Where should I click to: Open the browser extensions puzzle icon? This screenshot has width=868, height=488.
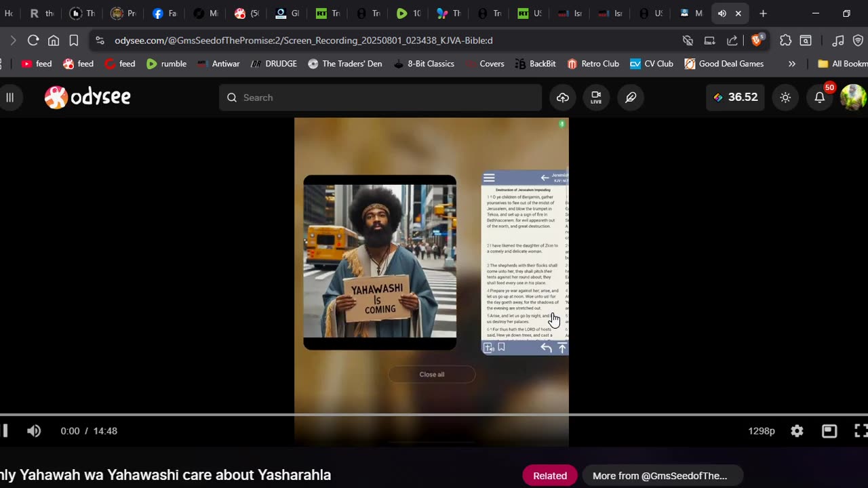[x=785, y=41]
